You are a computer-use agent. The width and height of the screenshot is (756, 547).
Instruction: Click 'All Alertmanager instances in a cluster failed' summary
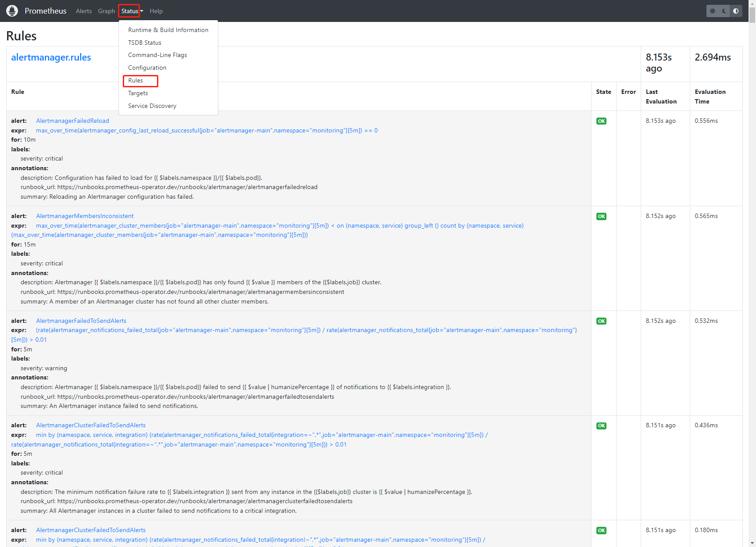point(158,511)
